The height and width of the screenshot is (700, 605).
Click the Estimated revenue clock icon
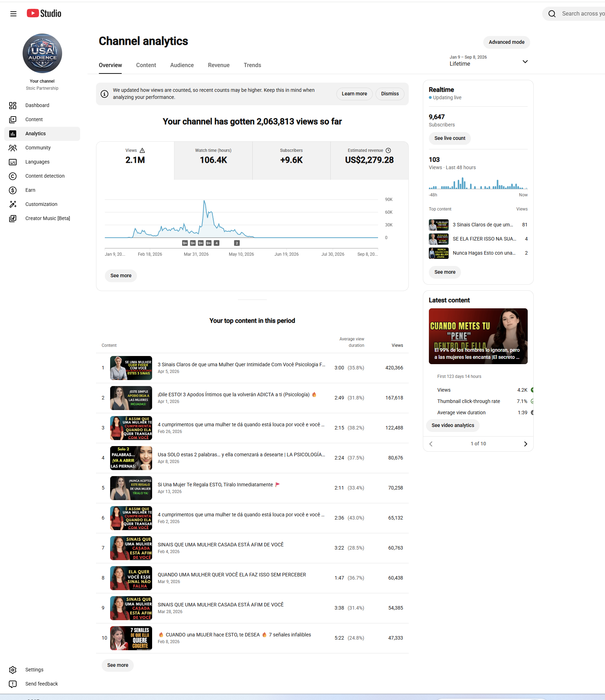click(x=388, y=150)
